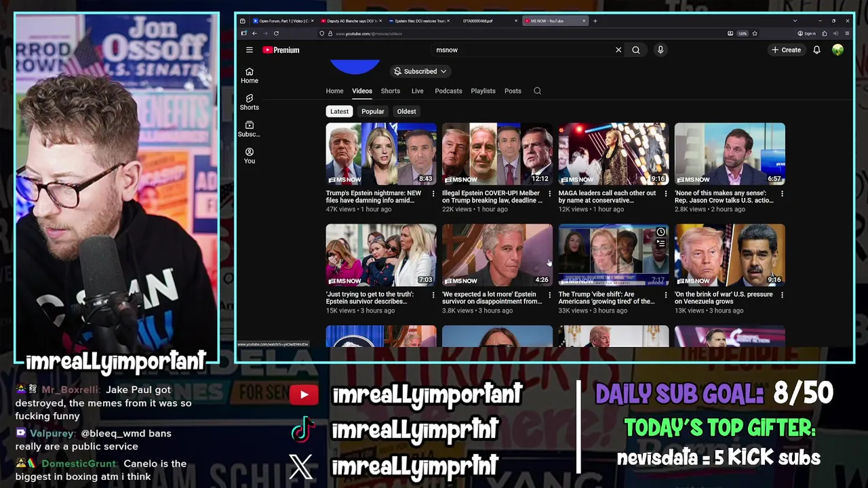Sort videos by Oldest
This screenshot has width=868, height=488.
click(406, 111)
